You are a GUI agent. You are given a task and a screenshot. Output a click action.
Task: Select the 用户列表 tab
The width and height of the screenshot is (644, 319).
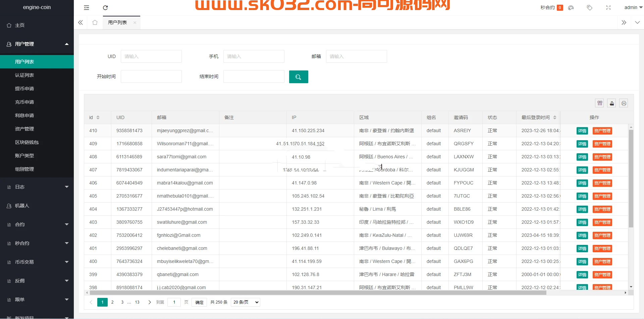117,22
